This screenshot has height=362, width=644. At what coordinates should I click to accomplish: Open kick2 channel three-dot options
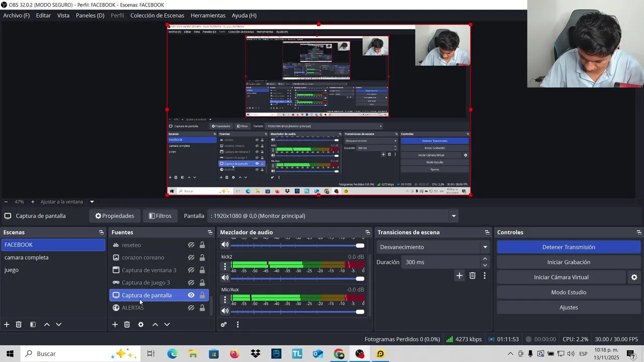225,266
